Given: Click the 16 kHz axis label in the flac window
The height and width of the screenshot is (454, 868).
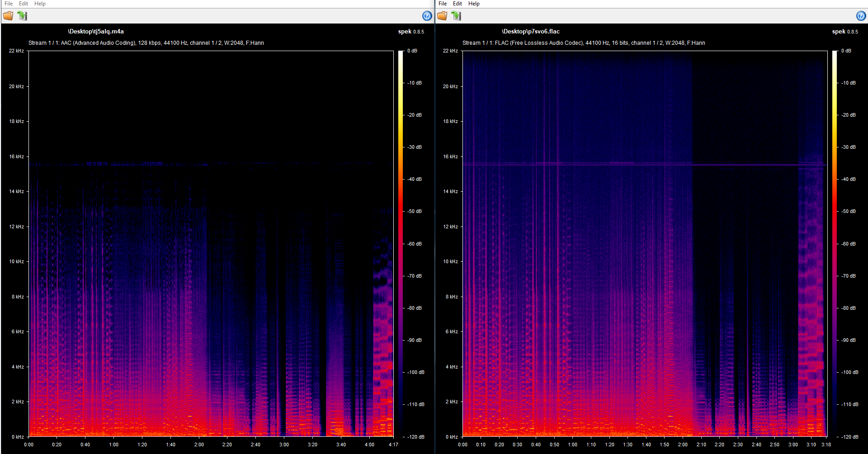Looking at the screenshot, I should 450,156.
